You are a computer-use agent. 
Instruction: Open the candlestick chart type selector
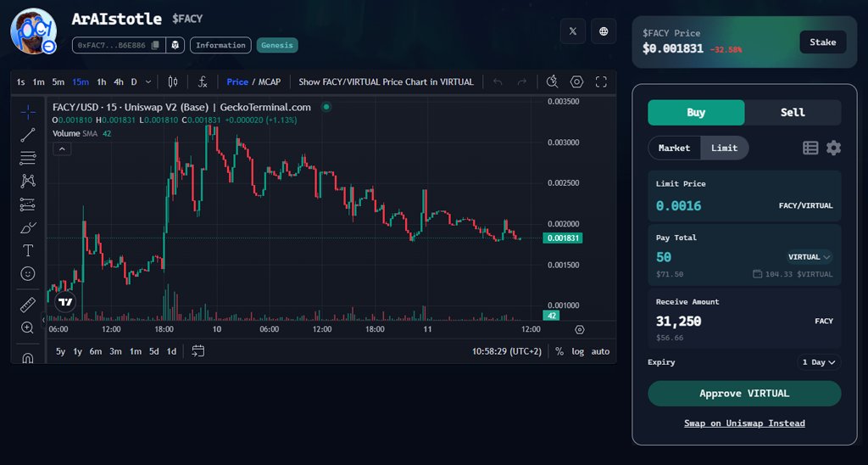coord(173,82)
